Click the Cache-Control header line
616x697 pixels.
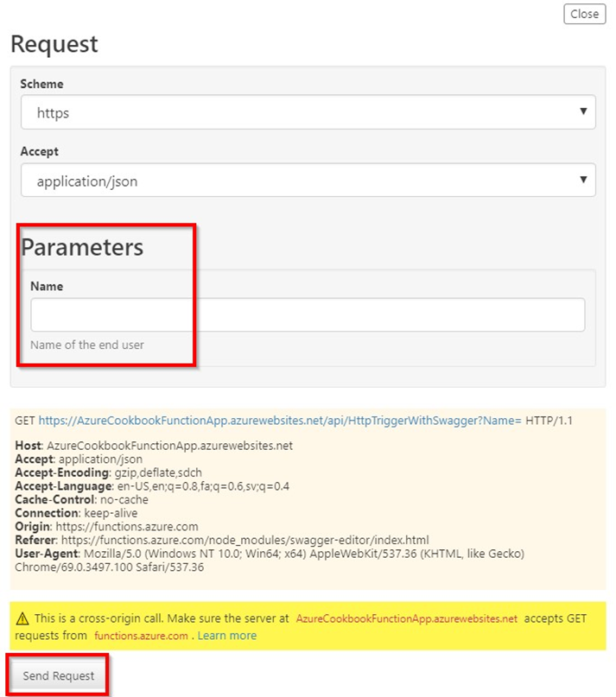[81, 500]
